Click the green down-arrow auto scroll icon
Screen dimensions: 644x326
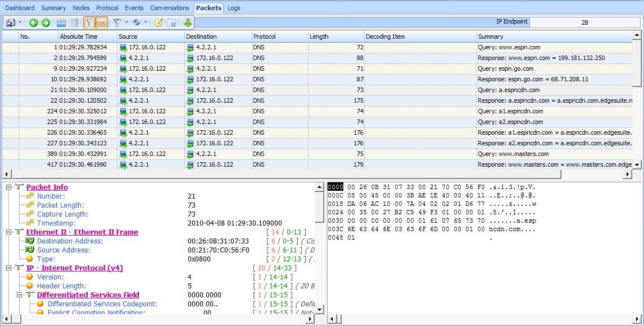point(188,23)
